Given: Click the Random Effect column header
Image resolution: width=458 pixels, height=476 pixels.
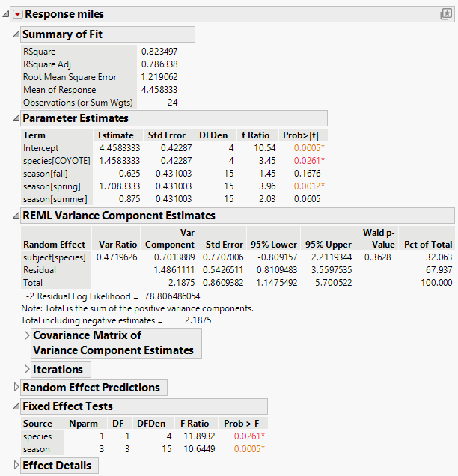Looking at the screenshot, I should 53,245.
